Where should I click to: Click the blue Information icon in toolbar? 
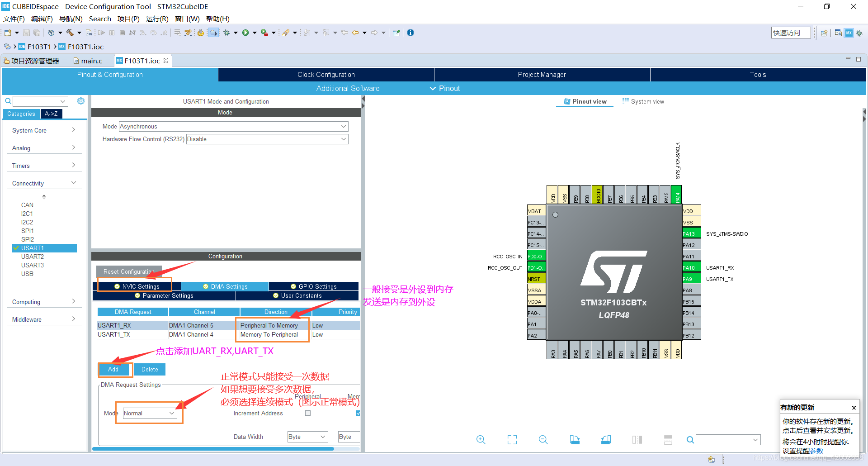(410, 33)
